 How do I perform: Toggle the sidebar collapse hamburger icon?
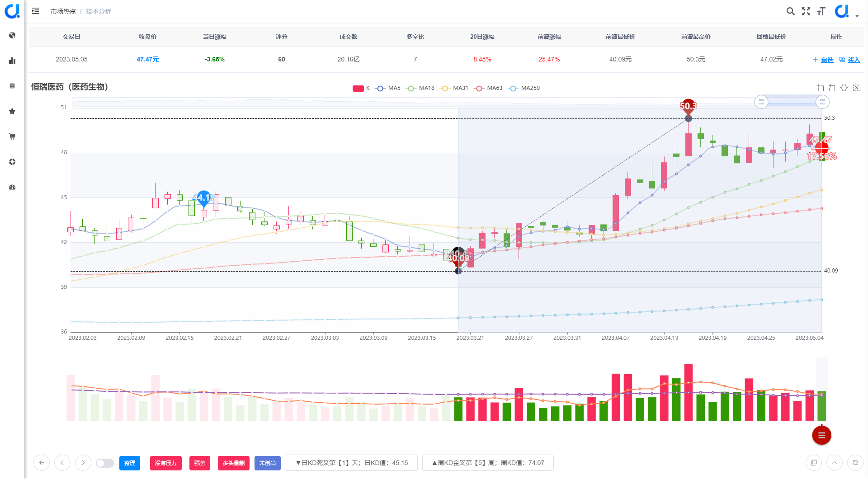pyautogui.click(x=36, y=11)
